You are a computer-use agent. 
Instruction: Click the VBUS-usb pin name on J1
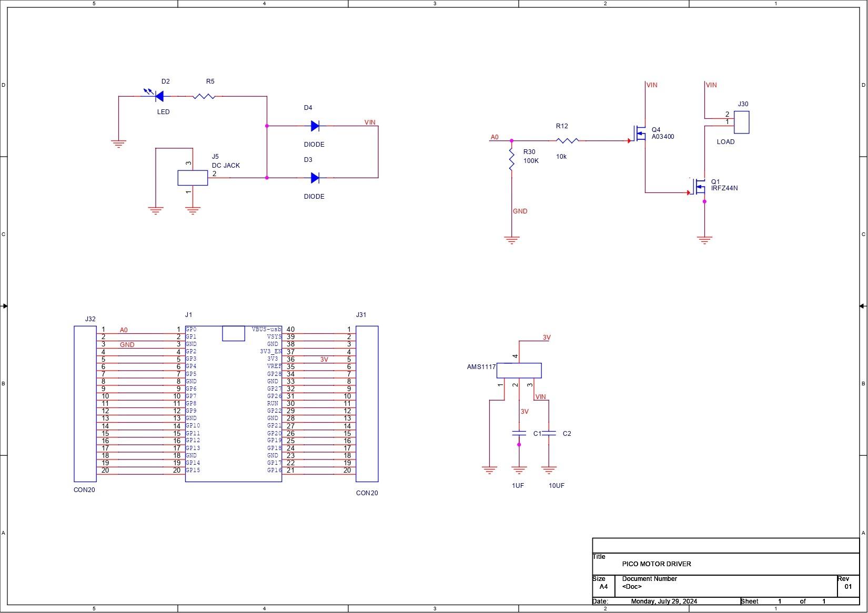click(267, 329)
